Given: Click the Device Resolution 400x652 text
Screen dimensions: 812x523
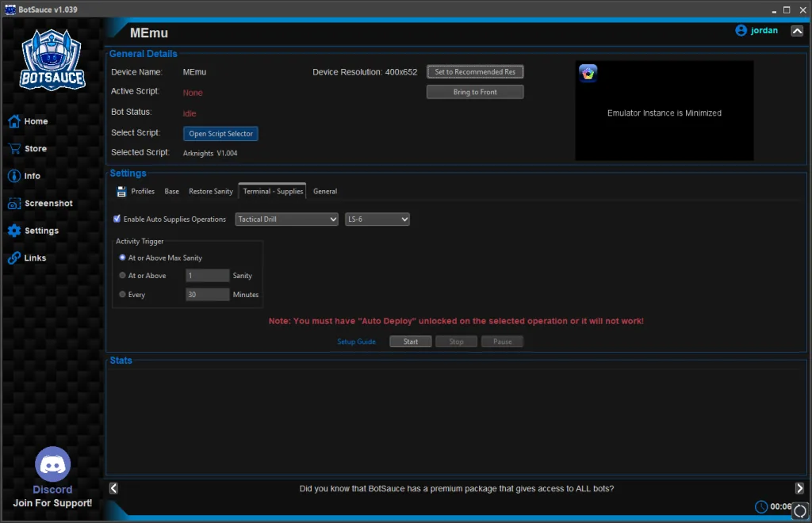Looking at the screenshot, I should (365, 72).
